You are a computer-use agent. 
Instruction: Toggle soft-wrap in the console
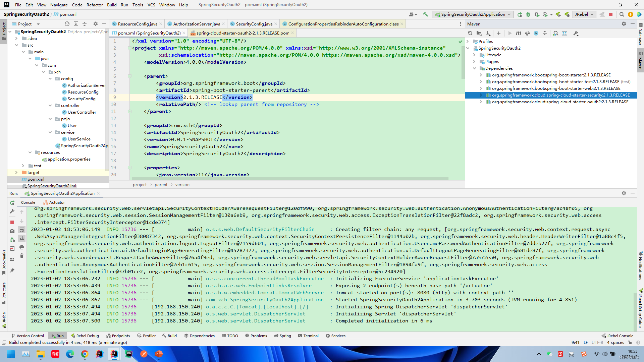(x=22, y=230)
